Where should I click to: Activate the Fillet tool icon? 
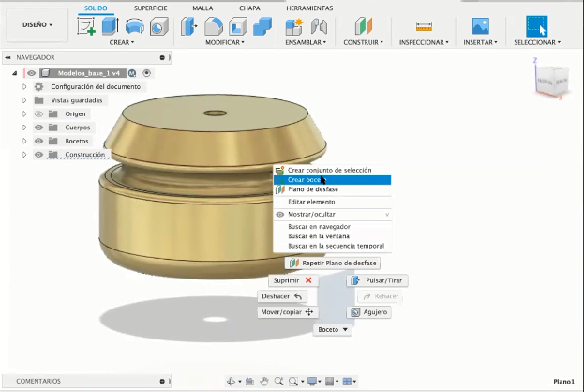214,26
